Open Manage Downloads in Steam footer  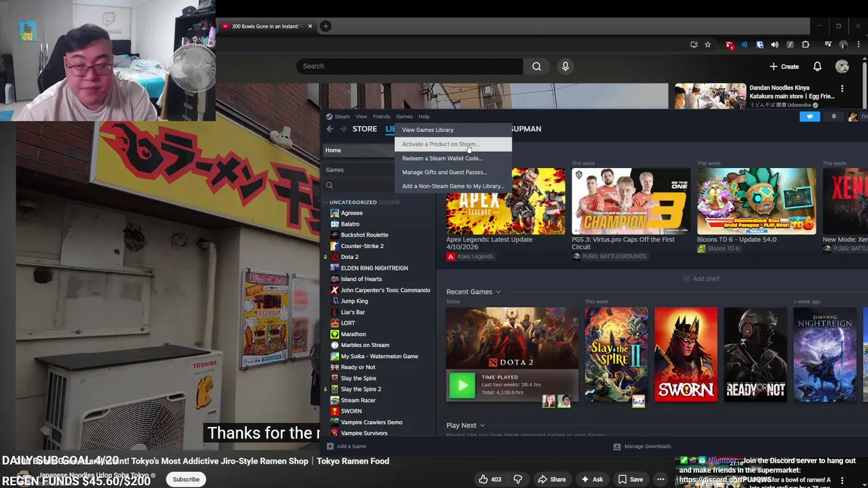tap(642, 446)
